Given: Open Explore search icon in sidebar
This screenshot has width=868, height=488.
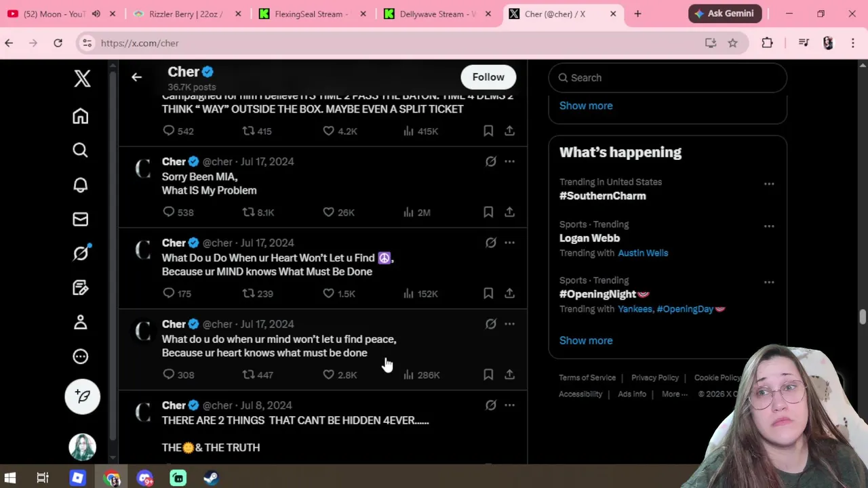Looking at the screenshot, I should coord(81,150).
